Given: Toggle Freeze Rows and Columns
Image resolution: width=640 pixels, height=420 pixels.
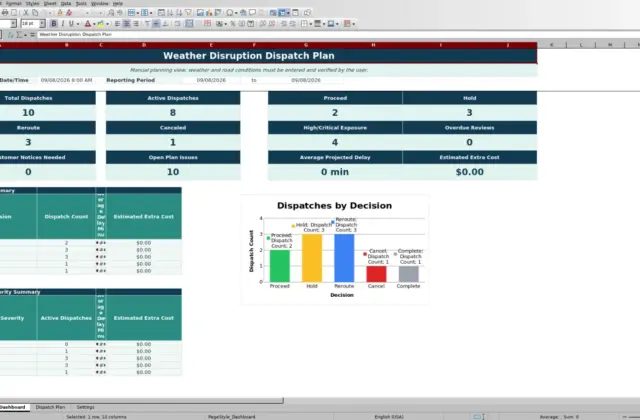Looking at the screenshot, I should tap(282, 13).
